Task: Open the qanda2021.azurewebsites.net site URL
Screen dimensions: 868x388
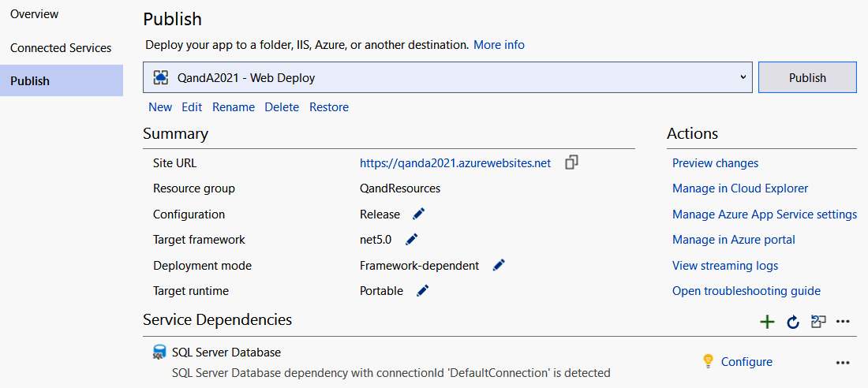Action: point(455,163)
